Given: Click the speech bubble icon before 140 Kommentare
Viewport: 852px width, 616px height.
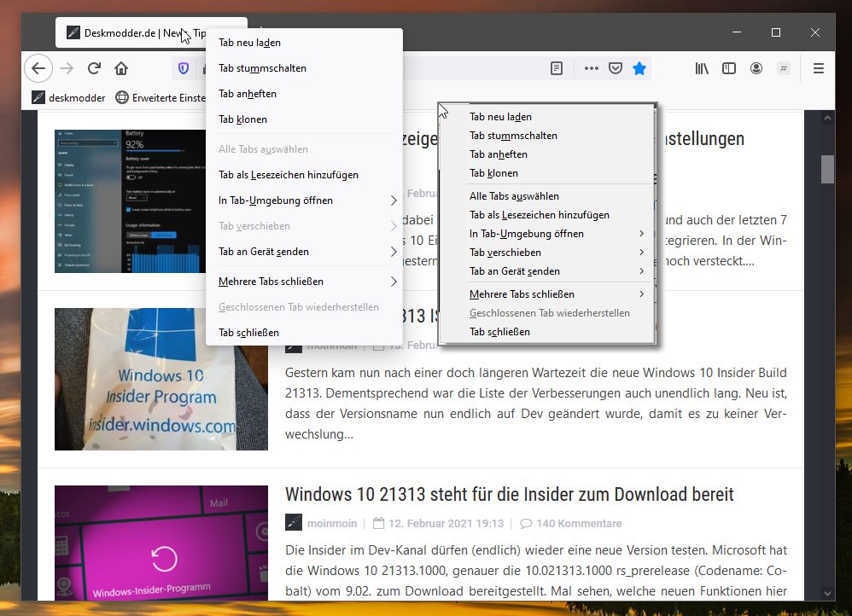Looking at the screenshot, I should [525, 524].
